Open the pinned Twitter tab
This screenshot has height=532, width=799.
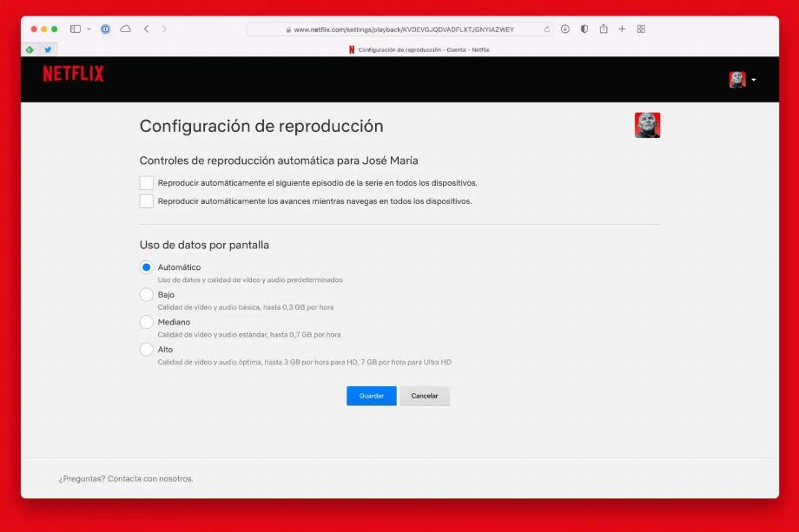click(x=48, y=49)
